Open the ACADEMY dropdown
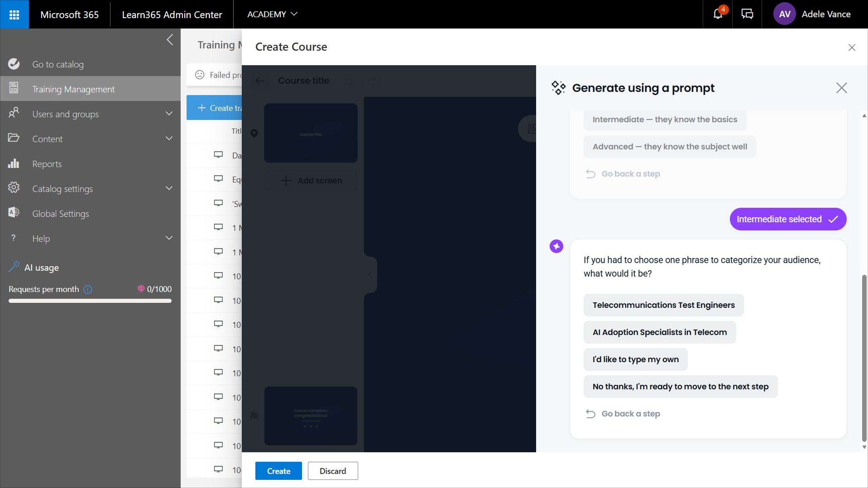 pyautogui.click(x=272, y=14)
